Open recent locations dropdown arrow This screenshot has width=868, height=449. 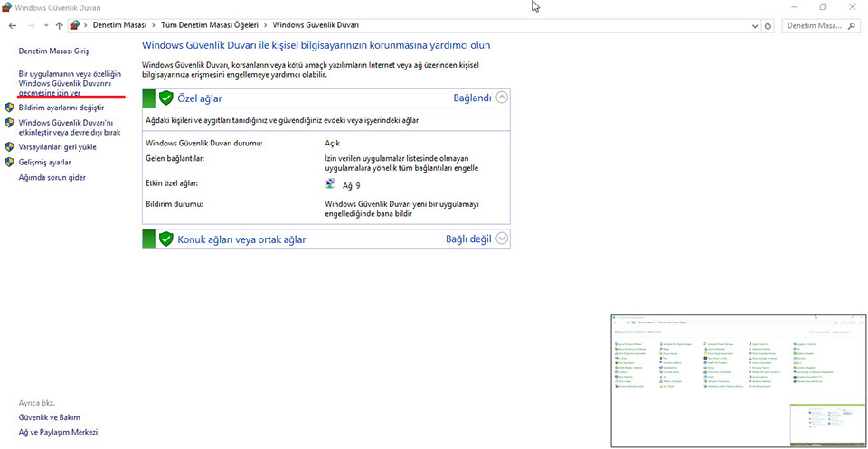[x=46, y=25]
